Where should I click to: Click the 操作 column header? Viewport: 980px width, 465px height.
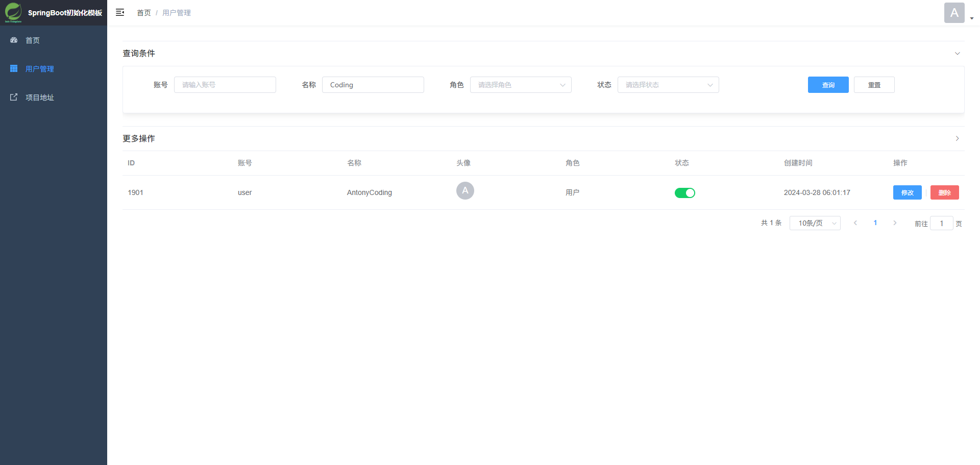coord(900,163)
